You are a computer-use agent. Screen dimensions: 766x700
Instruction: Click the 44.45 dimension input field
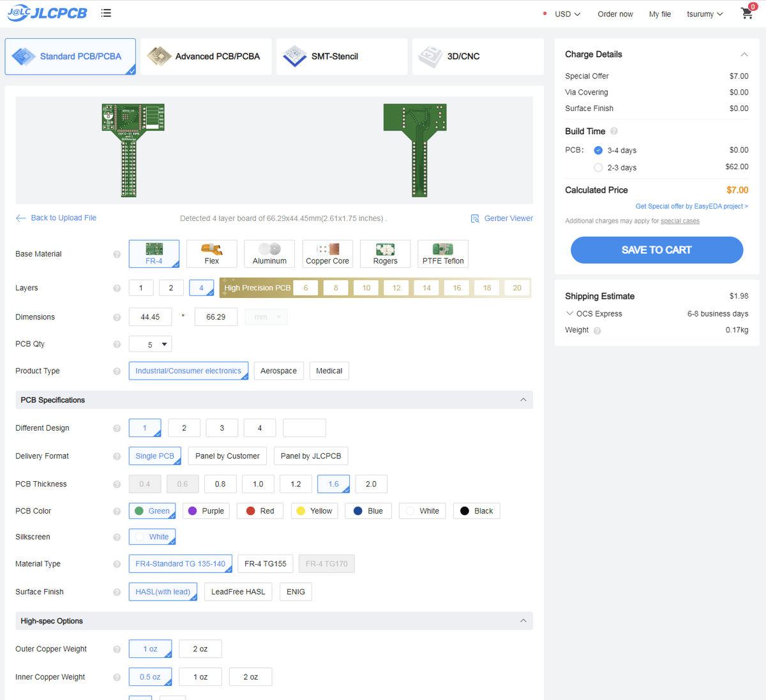[x=150, y=317]
